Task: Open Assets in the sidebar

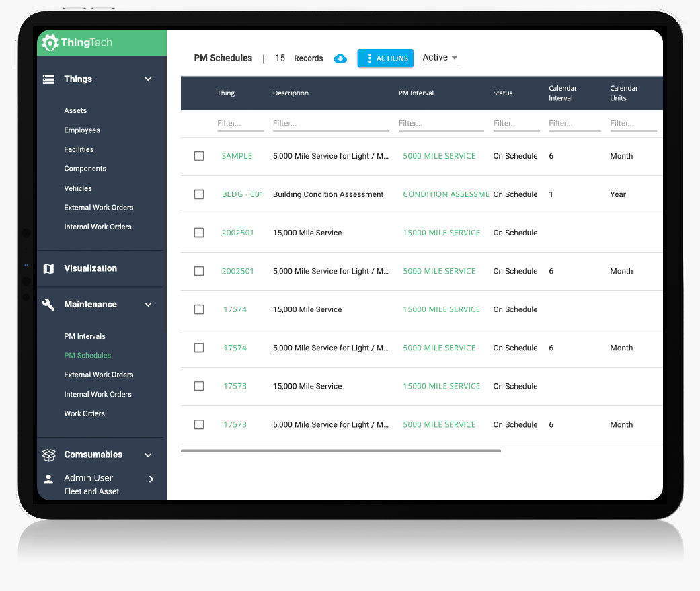Action: coord(75,110)
